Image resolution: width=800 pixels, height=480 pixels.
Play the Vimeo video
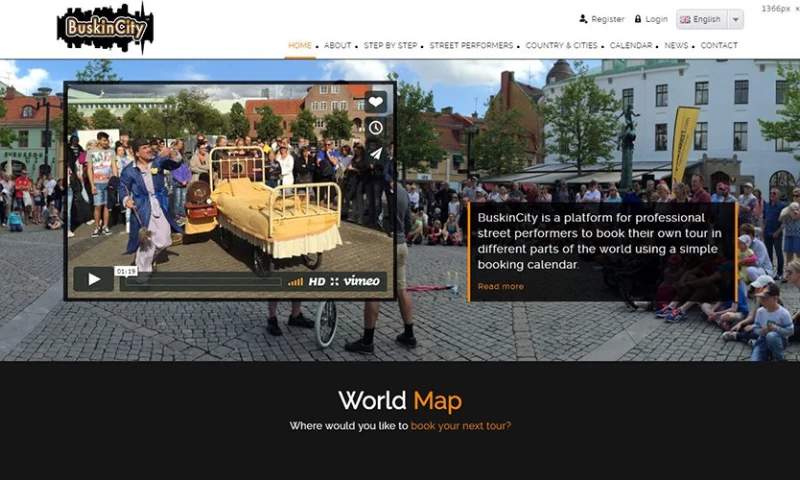click(x=93, y=280)
